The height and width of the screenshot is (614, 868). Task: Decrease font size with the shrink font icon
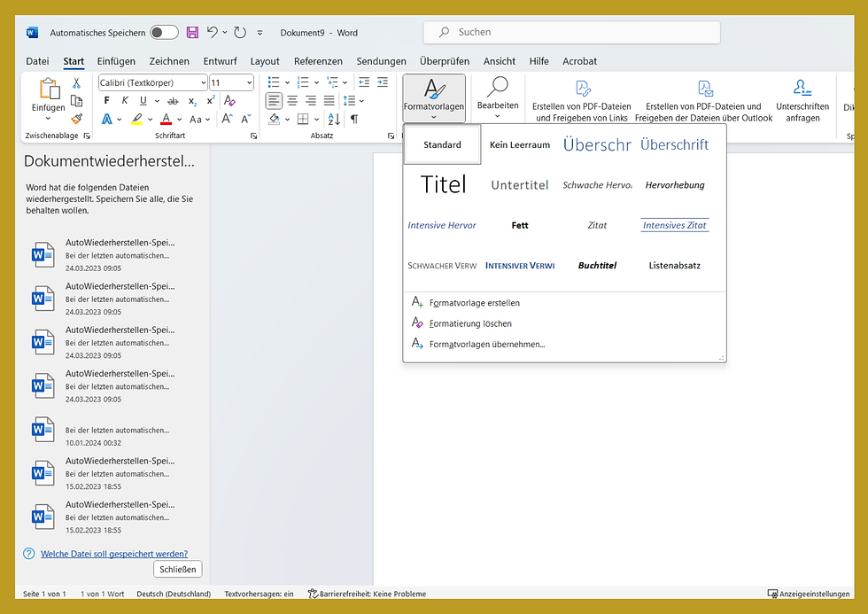point(245,119)
